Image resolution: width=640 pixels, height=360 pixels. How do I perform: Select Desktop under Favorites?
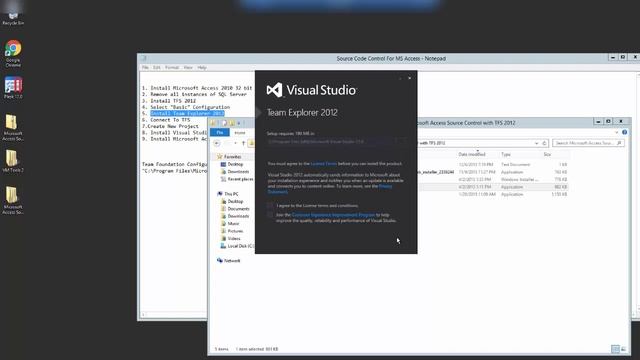pos(235,164)
